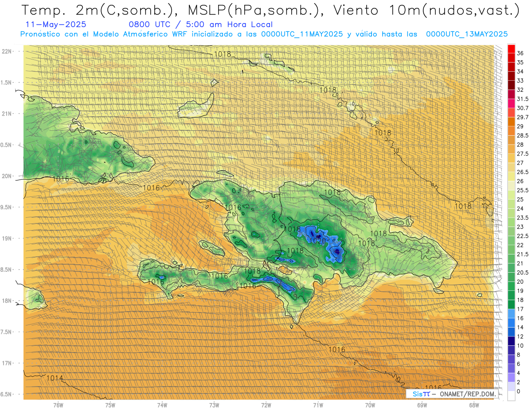Click the "28.5" temperature scale label
Screen dimensions: 532x411
523,136
